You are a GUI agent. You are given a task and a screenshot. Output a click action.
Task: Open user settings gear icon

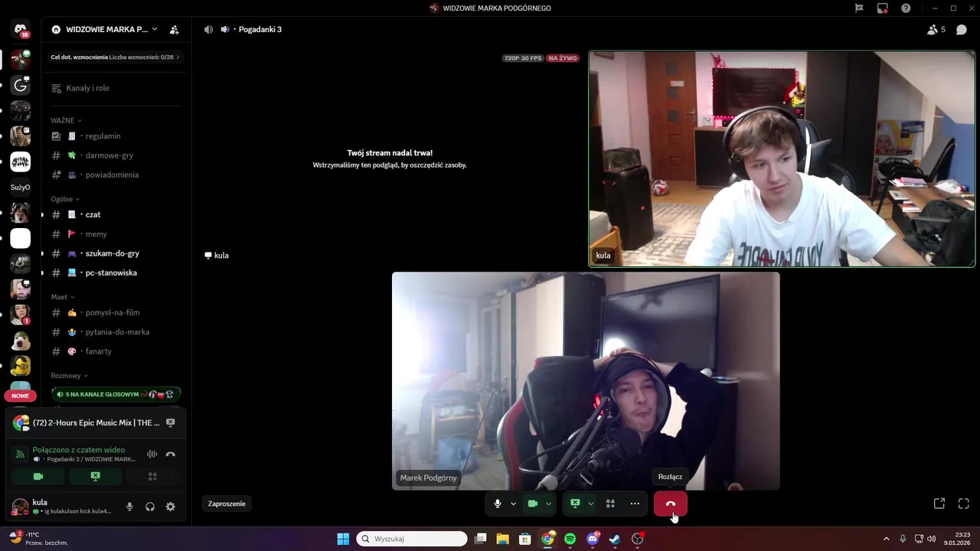170,507
